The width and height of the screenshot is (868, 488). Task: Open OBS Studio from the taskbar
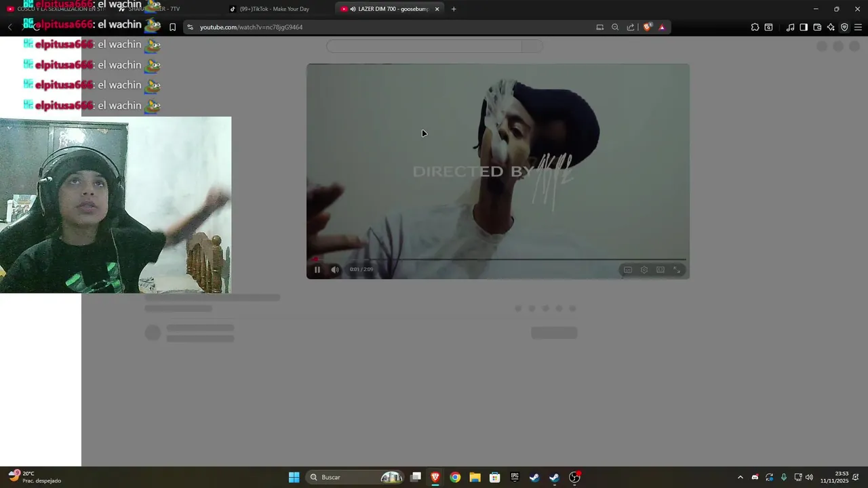[x=574, y=477]
